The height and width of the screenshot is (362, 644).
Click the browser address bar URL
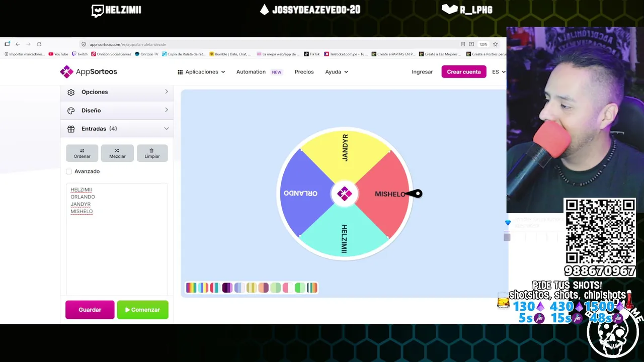click(x=128, y=45)
